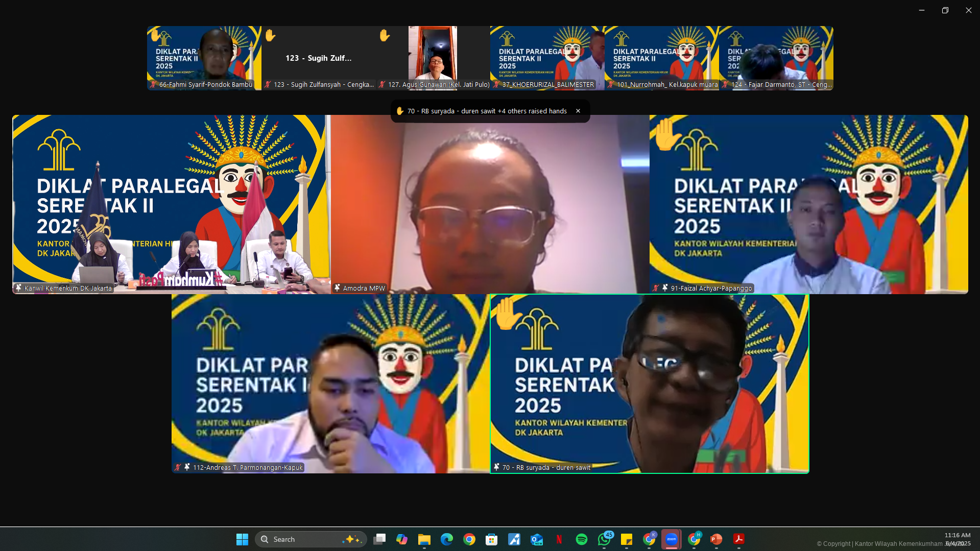Open PowerPoint from the taskbar

tap(716, 539)
